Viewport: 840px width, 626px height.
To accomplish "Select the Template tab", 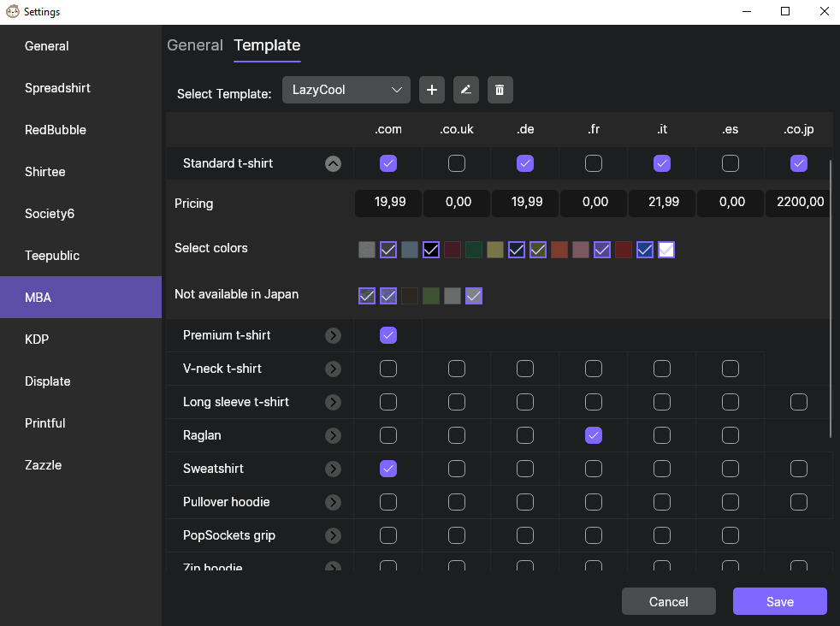I will [267, 45].
